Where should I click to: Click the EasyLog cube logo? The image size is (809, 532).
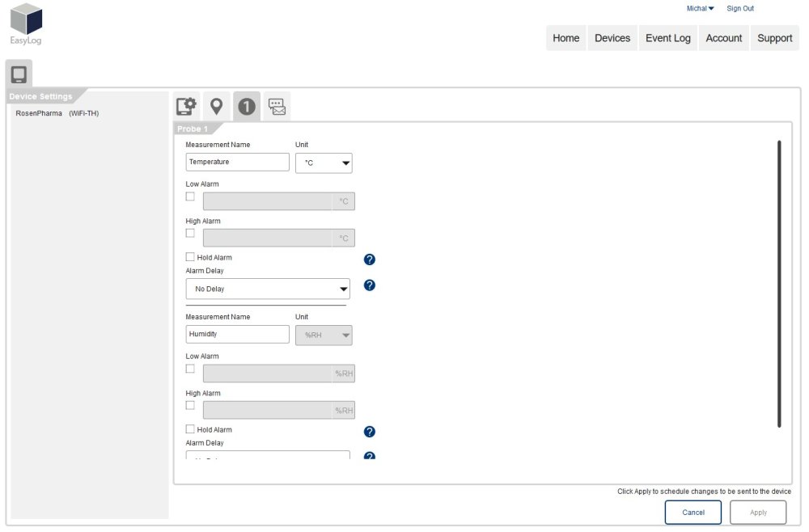coord(26,21)
